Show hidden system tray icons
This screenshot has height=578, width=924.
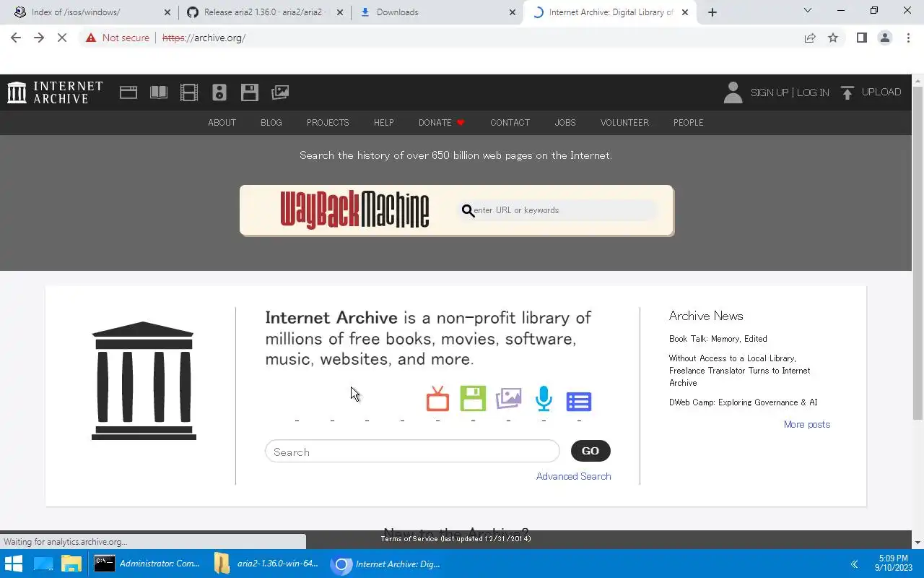click(x=854, y=564)
